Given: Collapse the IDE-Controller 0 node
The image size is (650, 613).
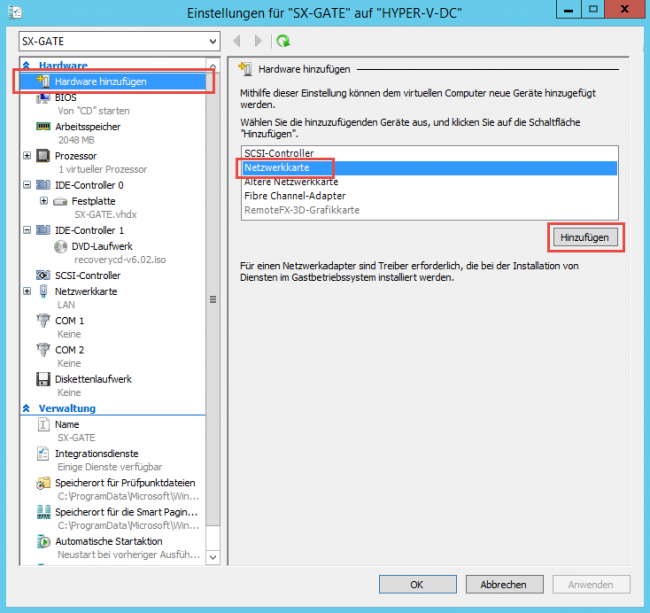Looking at the screenshot, I should click(27, 185).
